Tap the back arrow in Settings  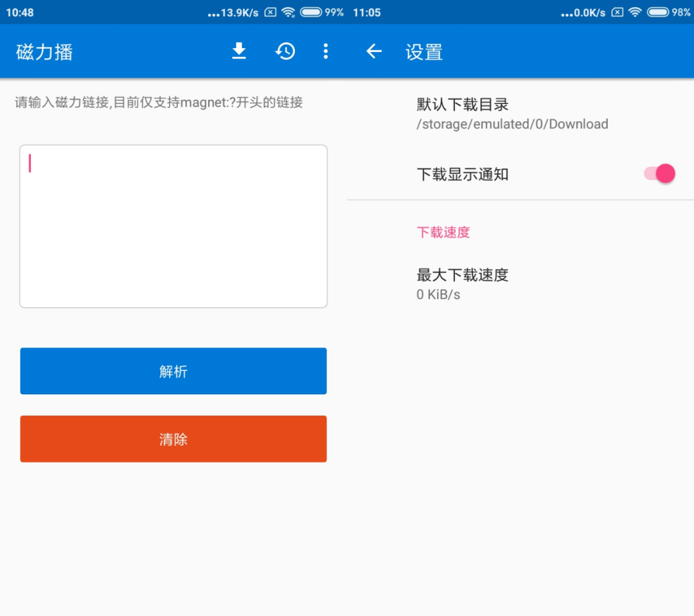pyautogui.click(x=374, y=51)
